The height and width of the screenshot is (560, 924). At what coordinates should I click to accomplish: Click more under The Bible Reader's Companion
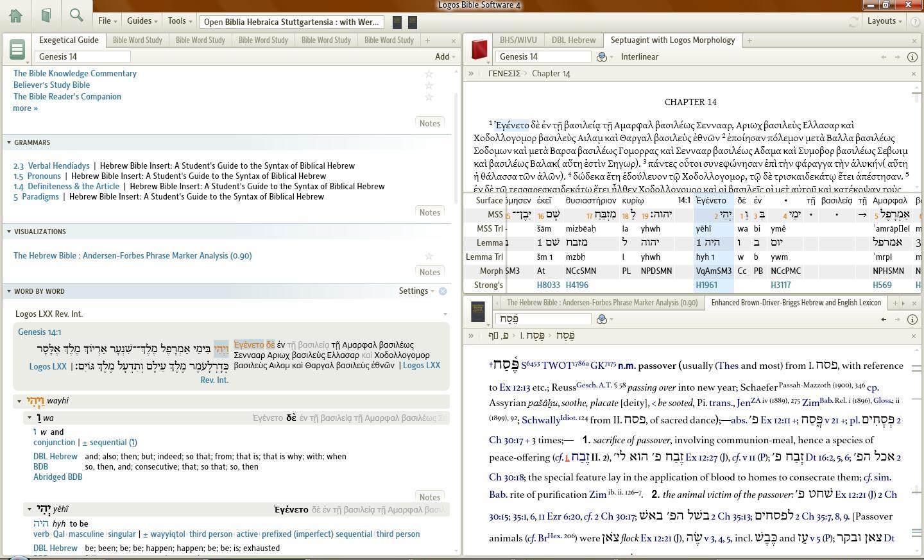23,108
